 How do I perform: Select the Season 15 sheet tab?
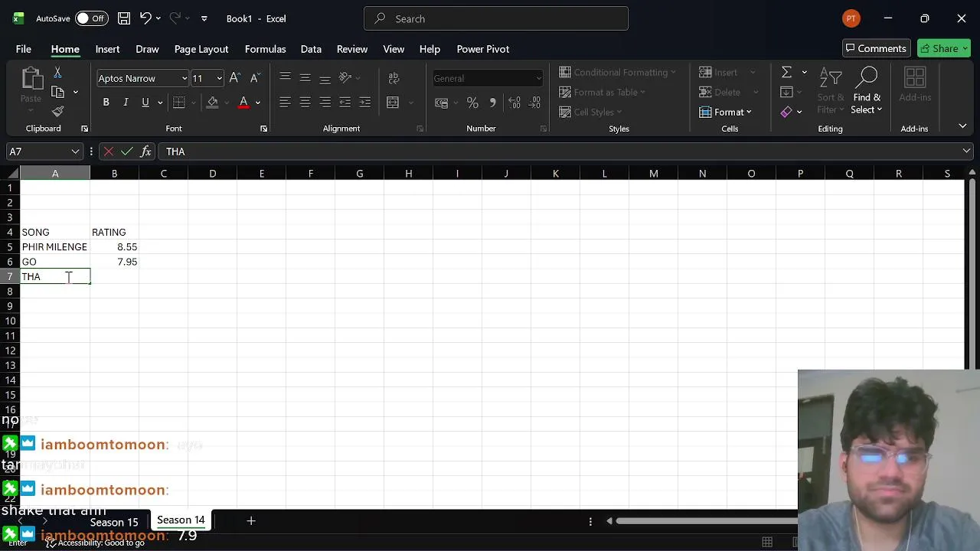(x=114, y=522)
